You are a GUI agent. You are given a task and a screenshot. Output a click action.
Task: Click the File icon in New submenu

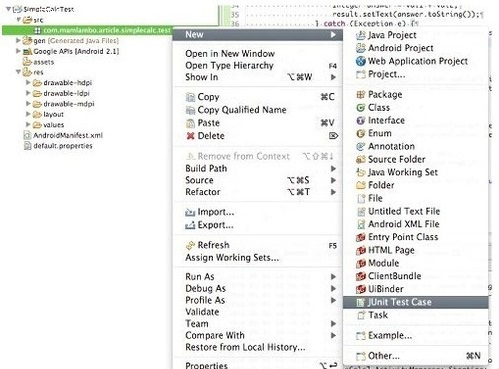coord(361,199)
